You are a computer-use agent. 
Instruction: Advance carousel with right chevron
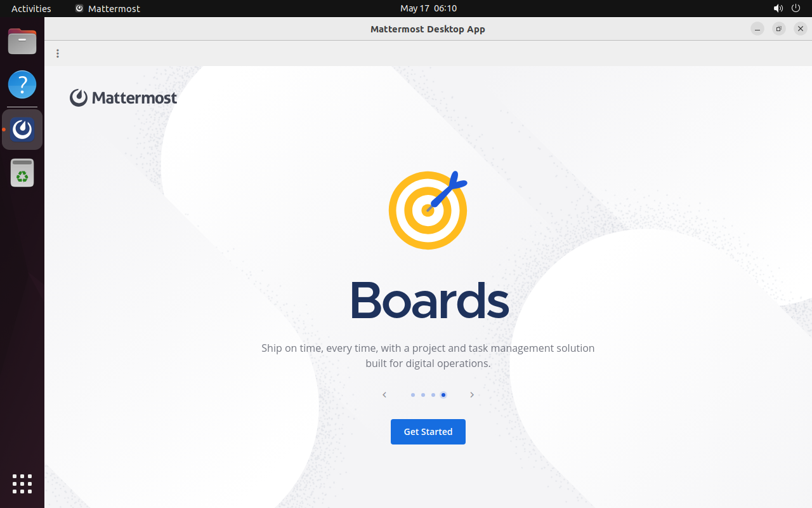click(472, 395)
